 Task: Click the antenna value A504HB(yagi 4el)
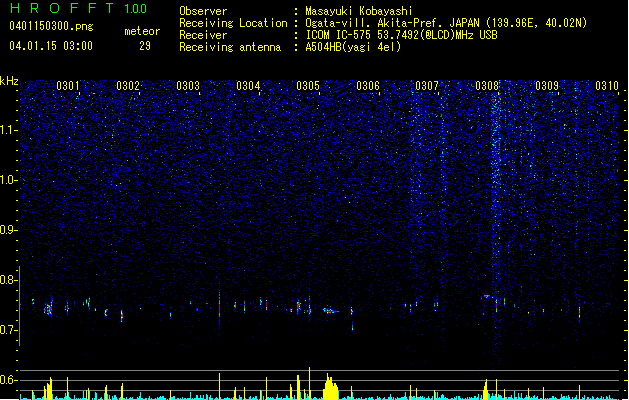[353, 47]
